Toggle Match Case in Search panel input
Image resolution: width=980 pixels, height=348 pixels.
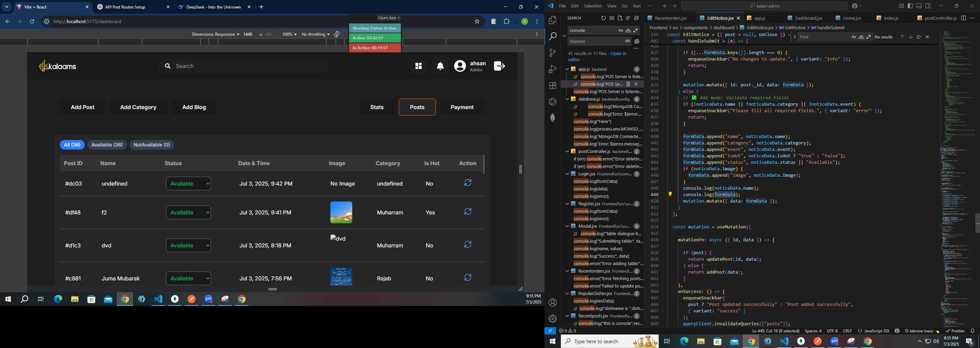(620, 30)
